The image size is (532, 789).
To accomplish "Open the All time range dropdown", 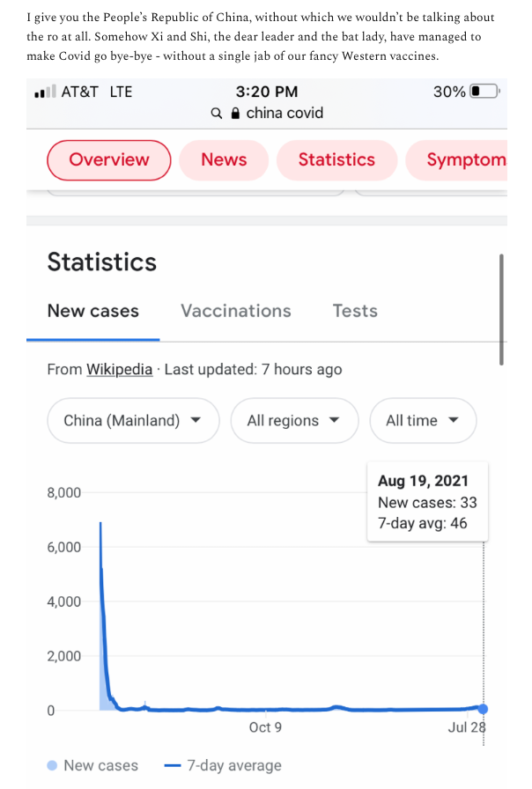I will tap(423, 420).
